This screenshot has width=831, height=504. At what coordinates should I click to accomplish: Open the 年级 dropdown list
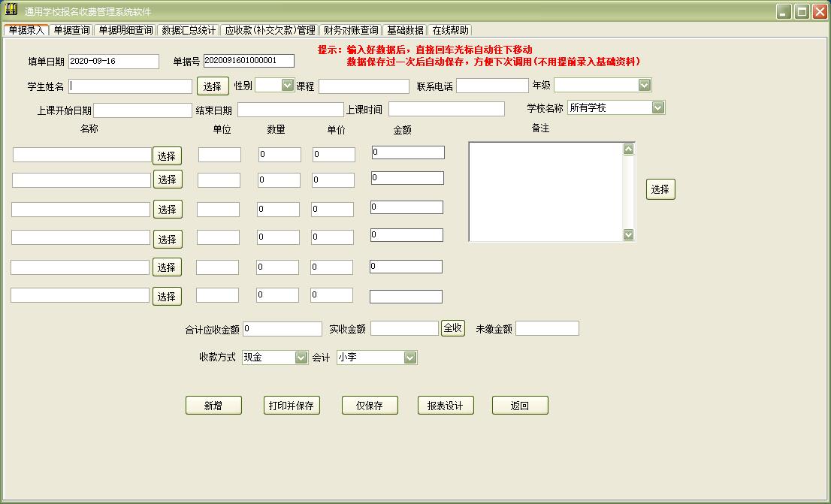(644, 86)
